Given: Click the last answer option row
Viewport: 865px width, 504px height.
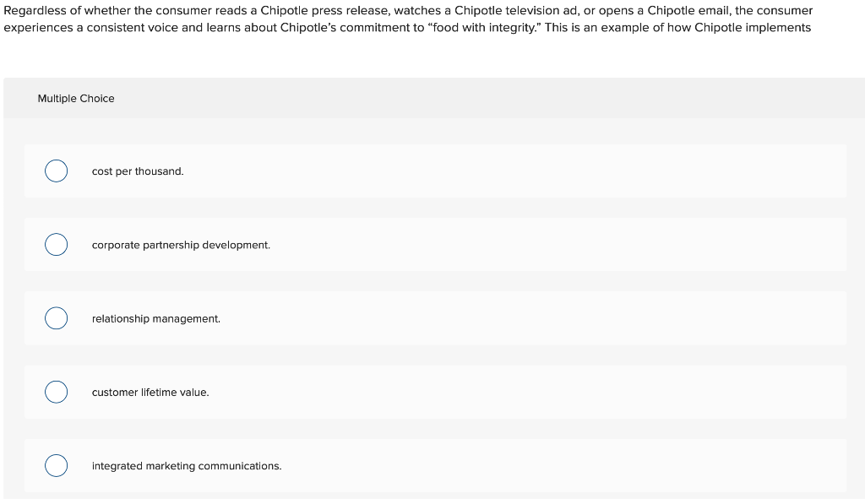Looking at the screenshot, I should coord(436,465).
